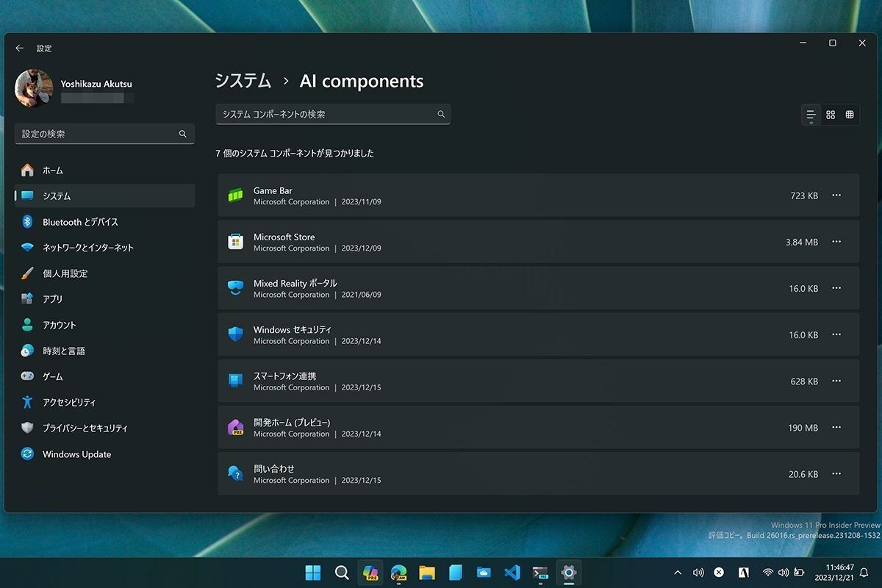Viewport: 882px width, 588px height.
Task: Open Terminal Preview from the taskbar
Action: click(x=540, y=573)
